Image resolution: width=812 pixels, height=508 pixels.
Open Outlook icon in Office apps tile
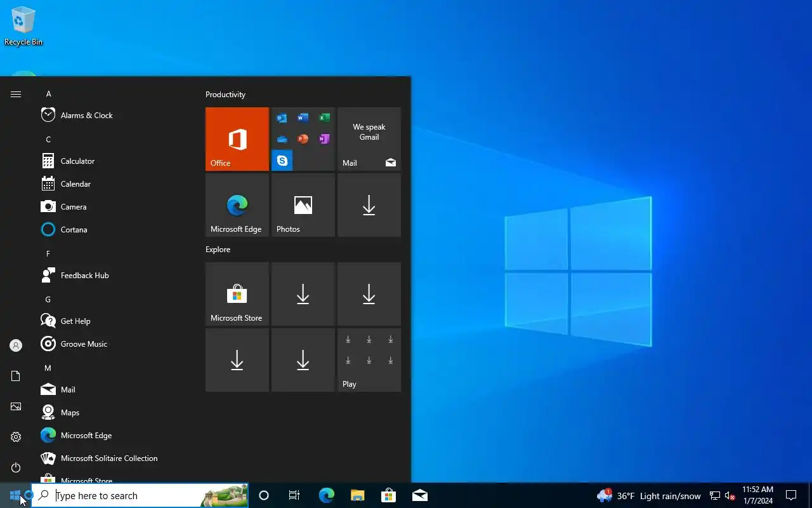[x=282, y=118]
